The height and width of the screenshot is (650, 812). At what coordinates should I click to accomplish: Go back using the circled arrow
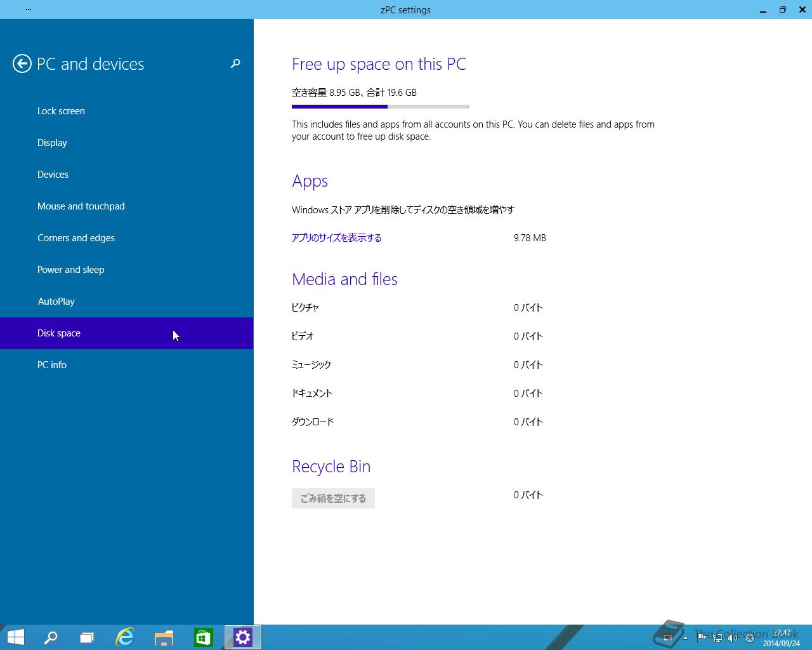[22, 63]
